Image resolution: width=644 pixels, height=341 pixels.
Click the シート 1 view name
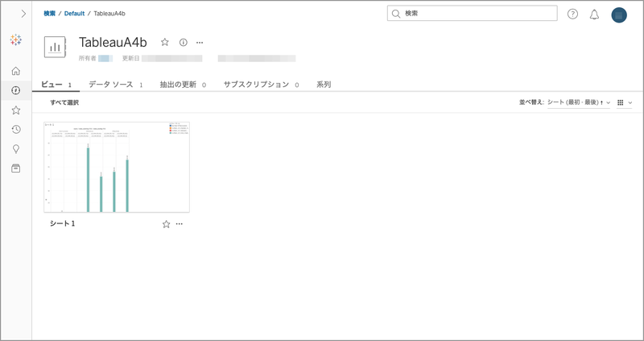pos(63,224)
